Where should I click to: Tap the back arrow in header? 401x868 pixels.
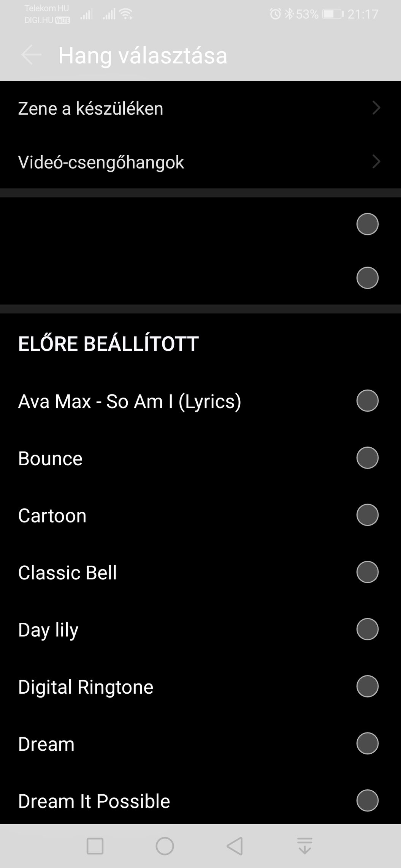[x=31, y=55]
